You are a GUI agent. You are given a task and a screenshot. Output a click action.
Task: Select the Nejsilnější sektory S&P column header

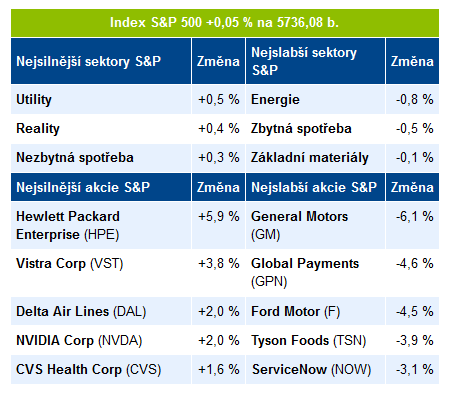[101, 61]
